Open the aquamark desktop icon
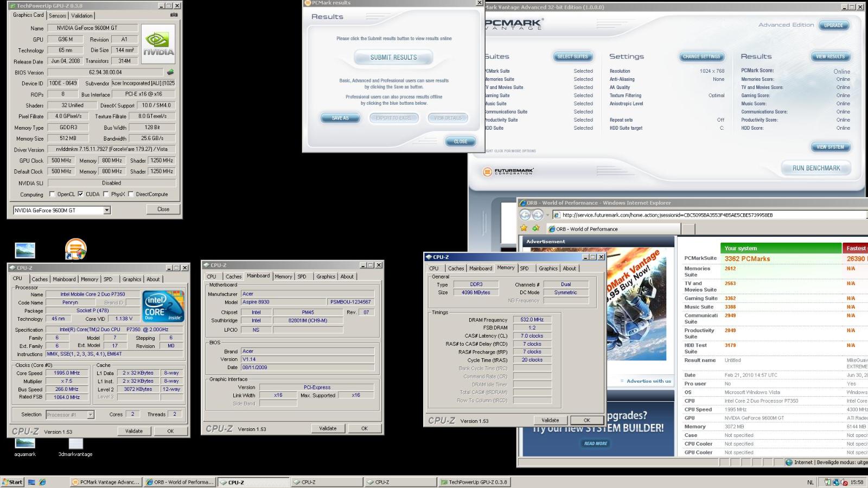This screenshot has width=868, height=488. [x=25, y=447]
